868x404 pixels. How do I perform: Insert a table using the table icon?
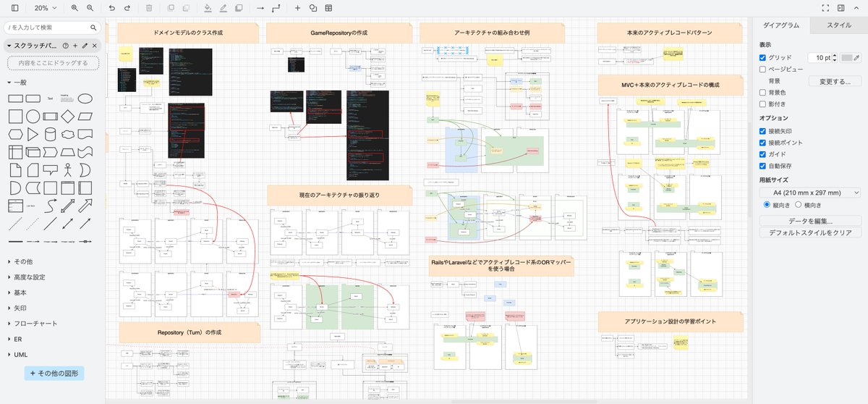329,8
